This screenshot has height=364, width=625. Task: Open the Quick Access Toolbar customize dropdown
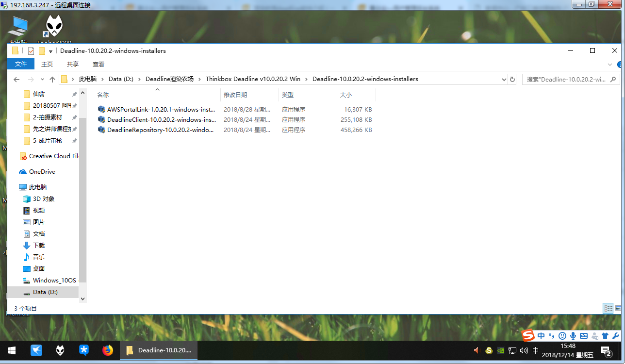[50, 51]
